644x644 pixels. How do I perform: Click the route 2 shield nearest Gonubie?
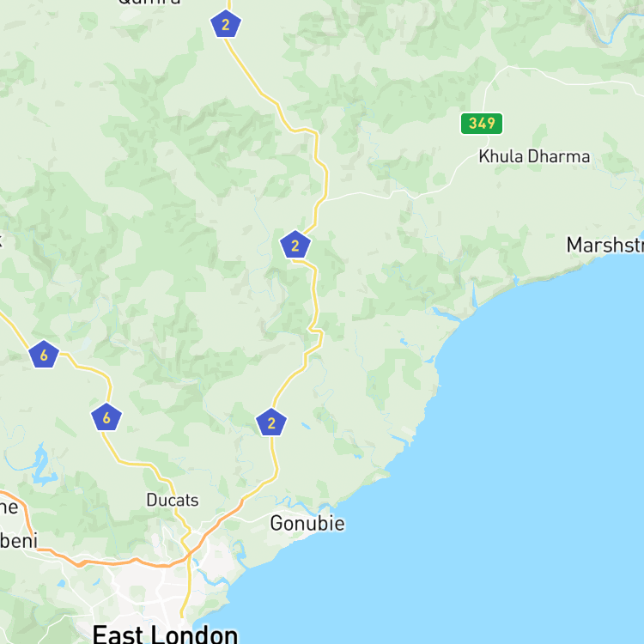271,422
